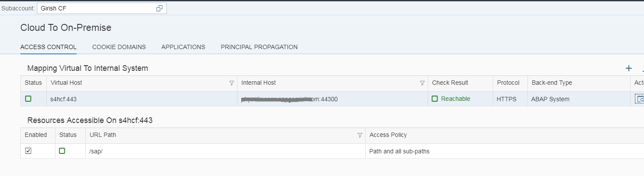Click the green status icon for /sap/ resource
644x176 pixels.
[62, 151]
